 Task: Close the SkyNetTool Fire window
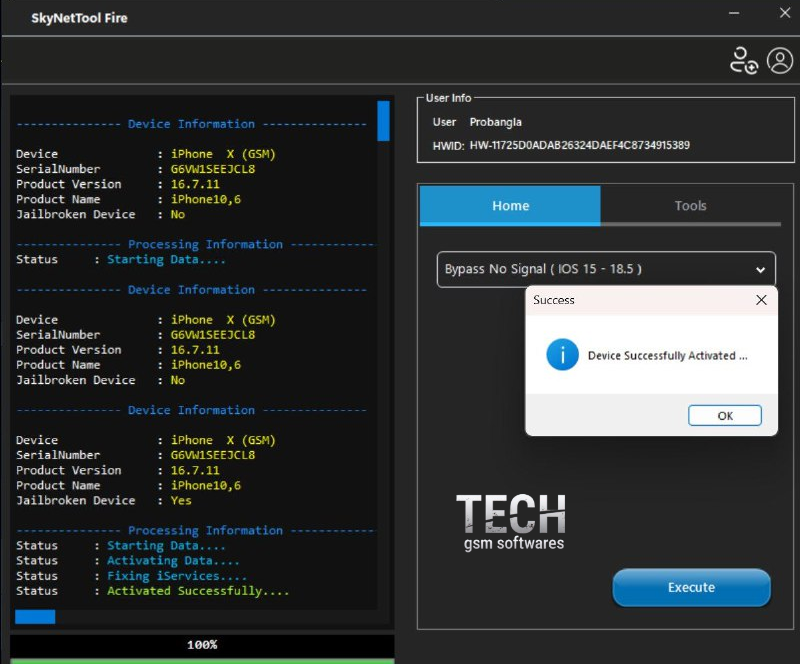tap(785, 13)
